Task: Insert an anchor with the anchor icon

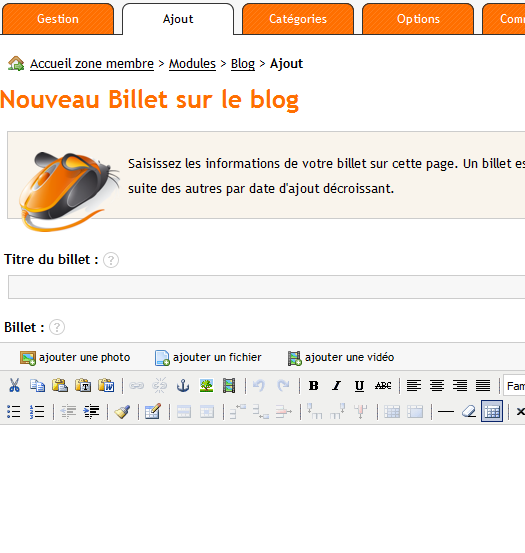Action: click(183, 385)
